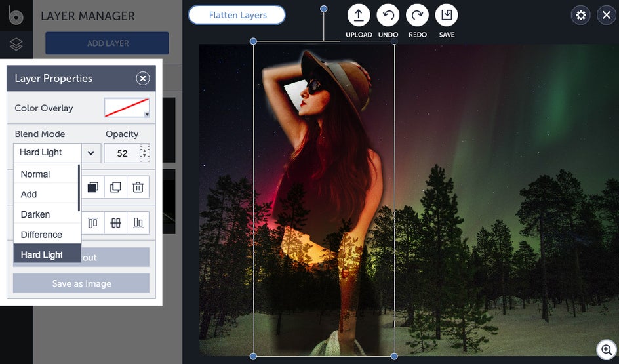Click the Flatten Layers button
Viewport: 619px width, 364px height.
[237, 15]
